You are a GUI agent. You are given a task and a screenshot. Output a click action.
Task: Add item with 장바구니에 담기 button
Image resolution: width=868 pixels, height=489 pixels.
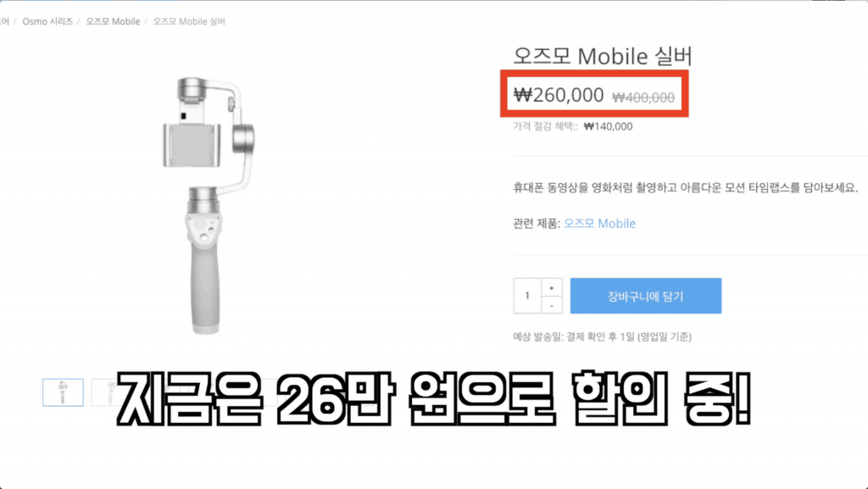click(x=645, y=296)
